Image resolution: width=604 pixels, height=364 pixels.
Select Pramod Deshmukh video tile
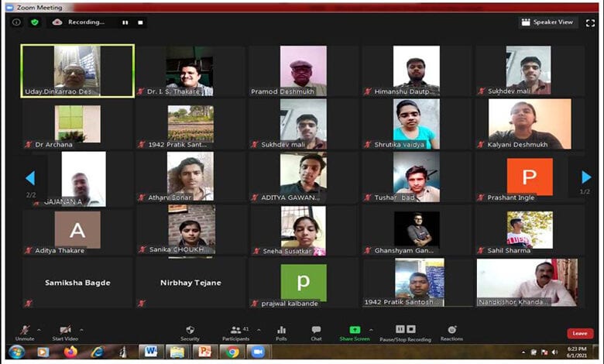pyautogui.click(x=304, y=71)
